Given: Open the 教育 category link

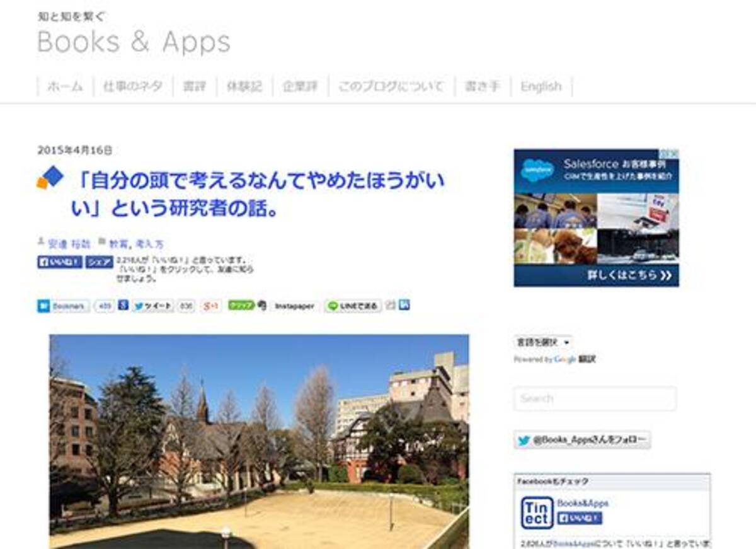Looking at the screenshot, I should point(118,244).
